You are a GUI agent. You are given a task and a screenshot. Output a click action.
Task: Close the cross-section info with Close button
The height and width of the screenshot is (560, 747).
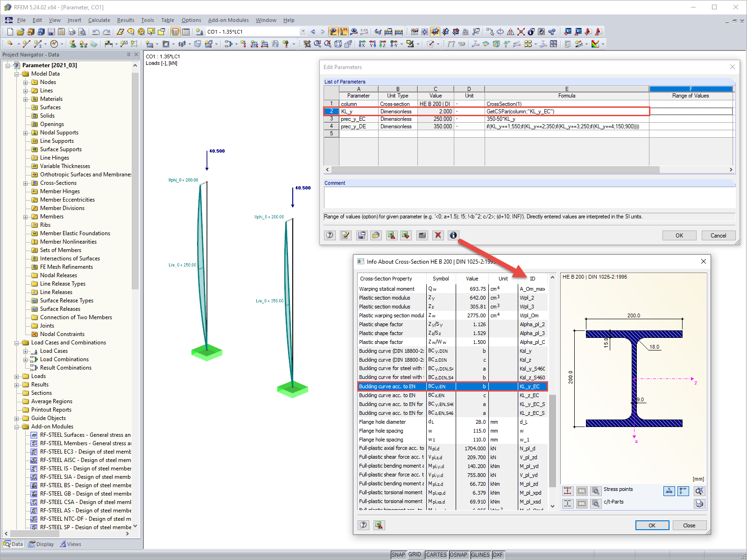click(690, 525)
